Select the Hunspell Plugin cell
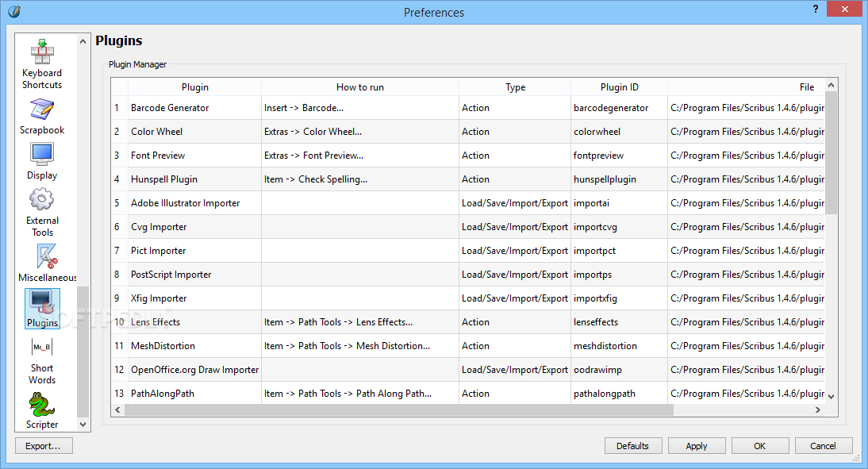Image resolution: width=868 pixels, height=469 pixels. tap(195, 179)
